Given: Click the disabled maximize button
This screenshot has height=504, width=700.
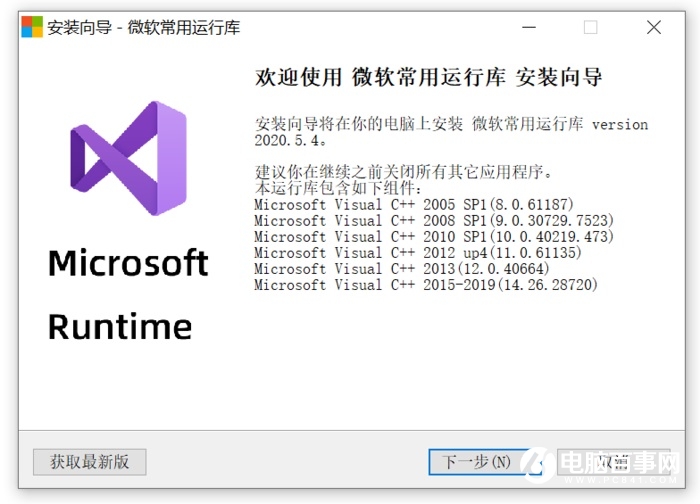Looking at the screenshot, I should click(x=590, y=28).
